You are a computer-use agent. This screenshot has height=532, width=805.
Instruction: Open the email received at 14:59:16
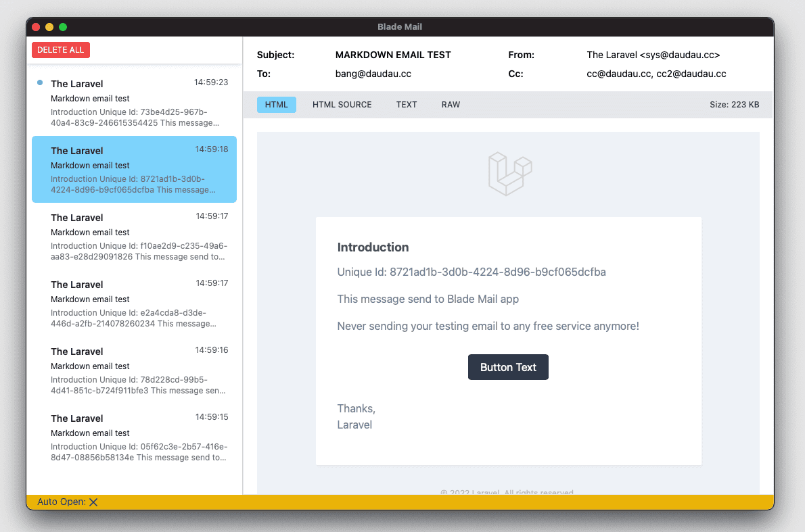(x=134, y=370)
